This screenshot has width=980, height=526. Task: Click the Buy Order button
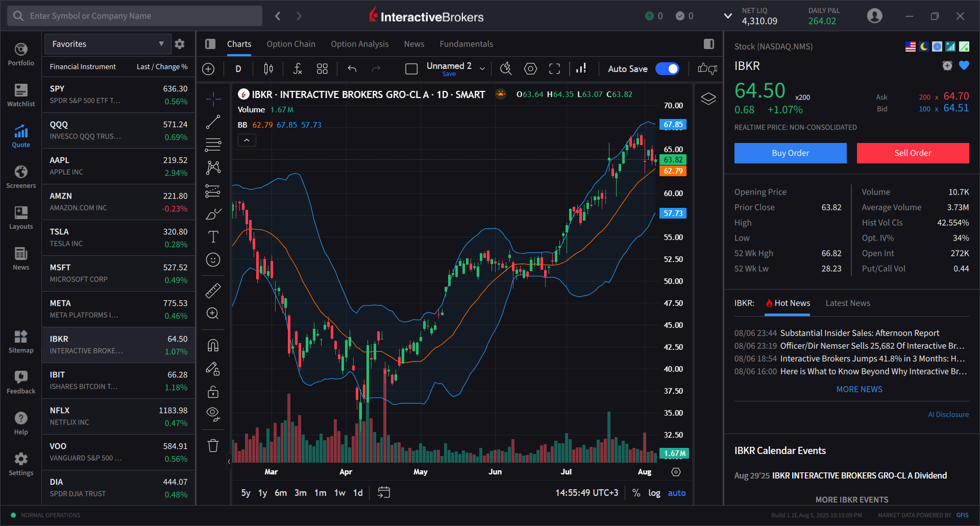(791, 153)
